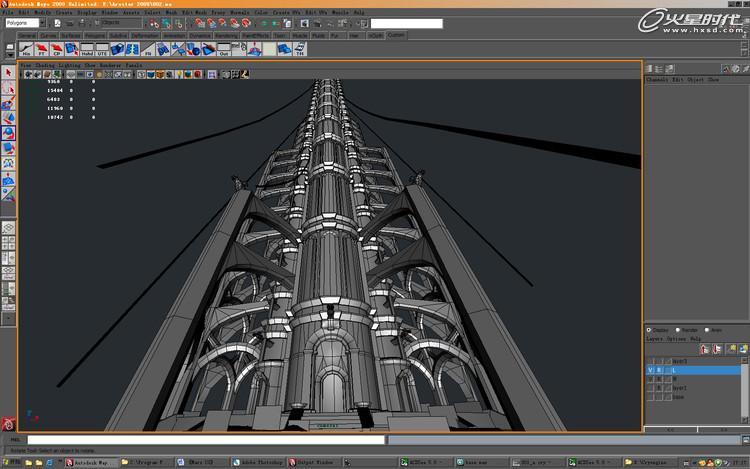Select the arrow Select tool in toolbox
The image size is (750, 469).
[9, 73]
